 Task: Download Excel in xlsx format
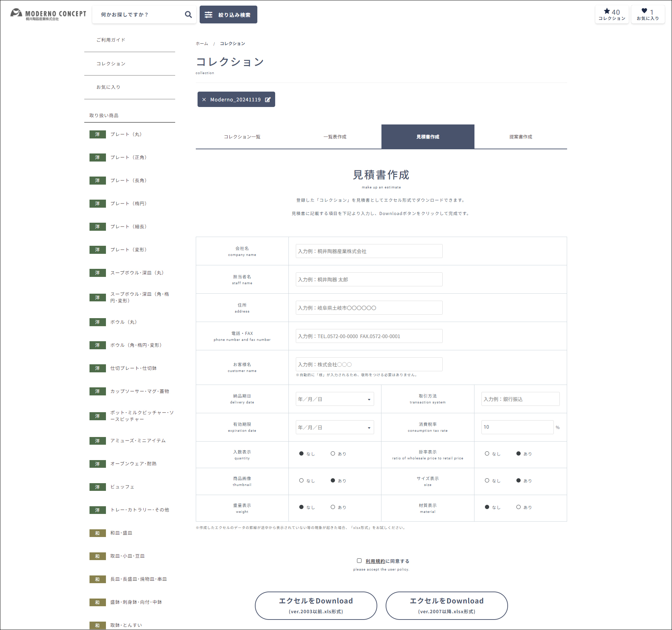pos(446,605)
